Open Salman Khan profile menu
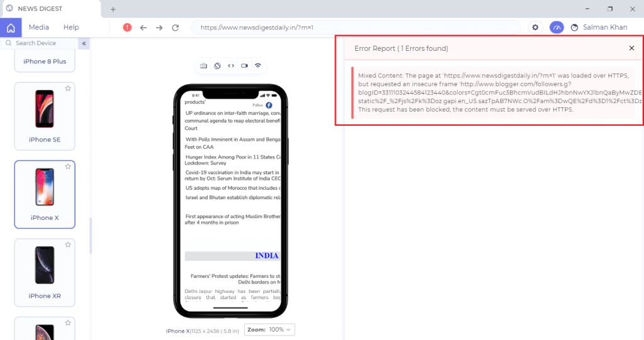 point(599,28)
